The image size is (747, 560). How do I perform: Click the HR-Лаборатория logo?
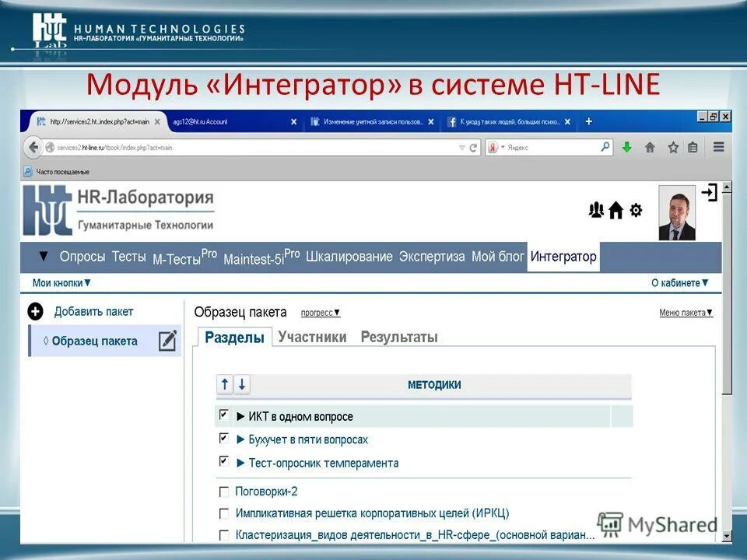click(118, 210)
